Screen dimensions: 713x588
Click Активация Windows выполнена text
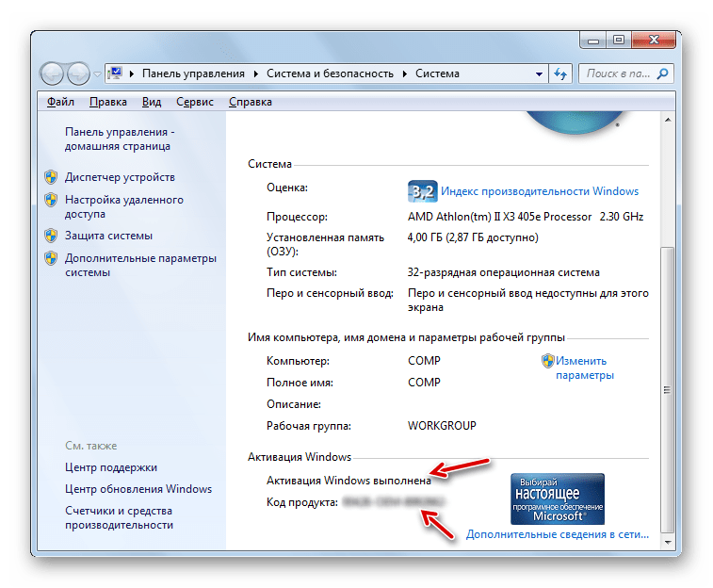[x=348, y=481]
